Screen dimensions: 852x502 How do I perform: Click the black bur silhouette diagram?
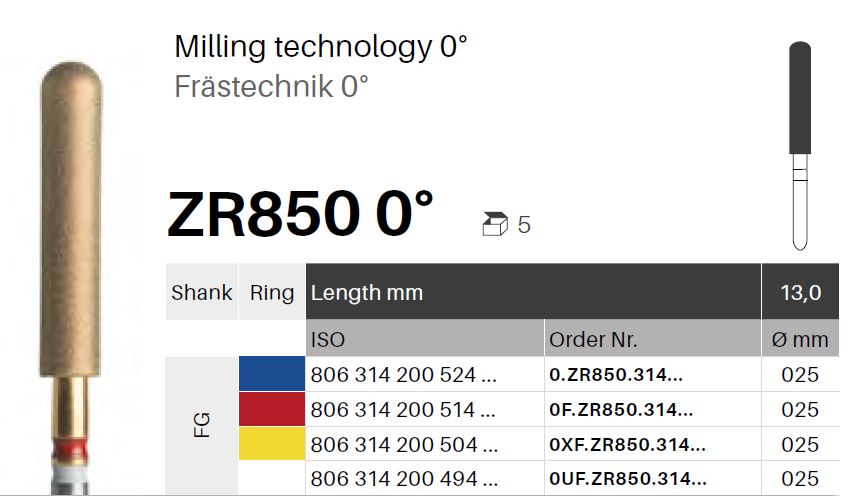coord(800,146)
